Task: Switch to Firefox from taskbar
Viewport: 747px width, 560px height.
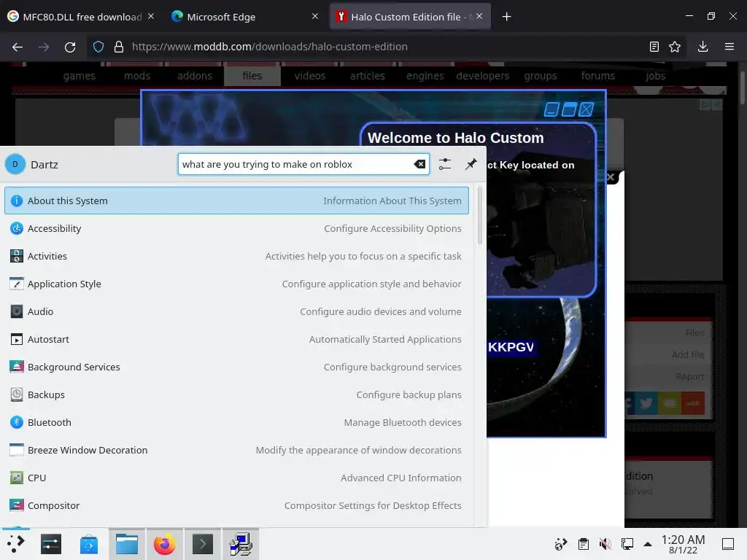Action: 164,544
